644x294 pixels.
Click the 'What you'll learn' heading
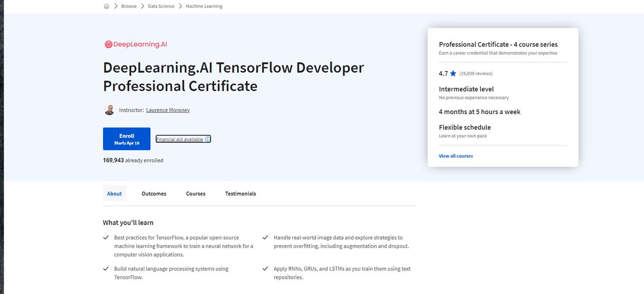[x=128, y=223]
